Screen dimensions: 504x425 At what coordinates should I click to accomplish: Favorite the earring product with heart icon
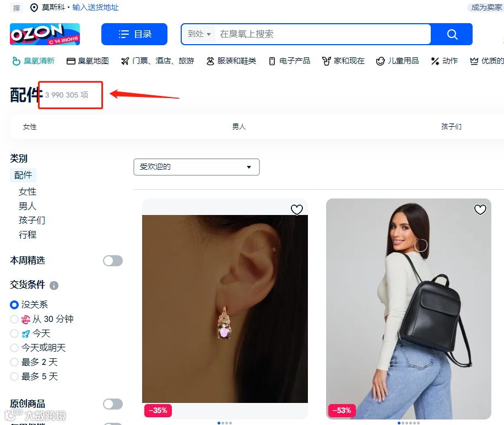(x=297, y=209)
